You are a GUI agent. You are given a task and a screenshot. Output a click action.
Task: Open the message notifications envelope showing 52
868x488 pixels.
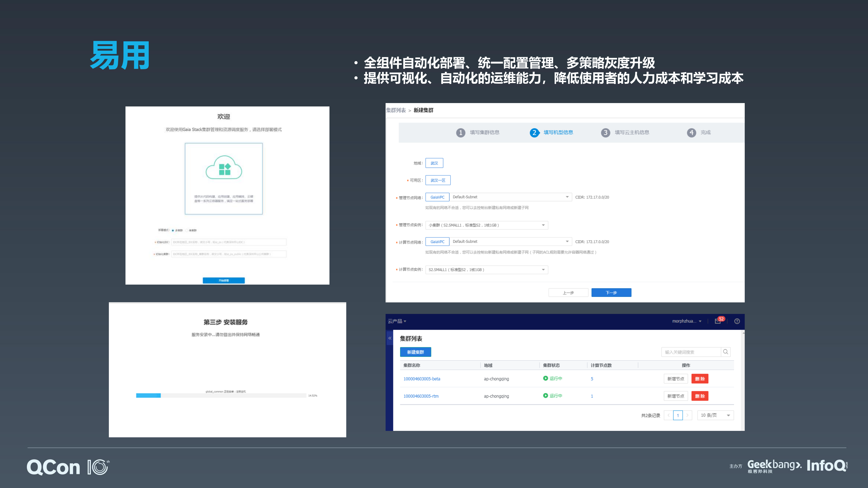[718, 321]
